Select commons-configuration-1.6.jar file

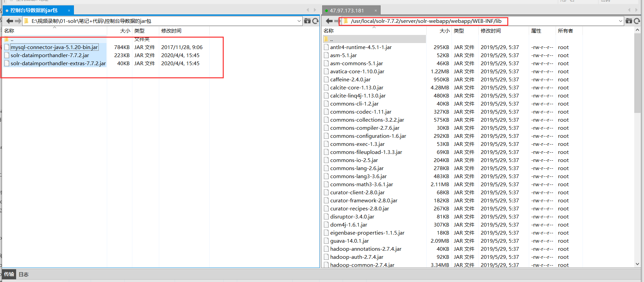368,136
